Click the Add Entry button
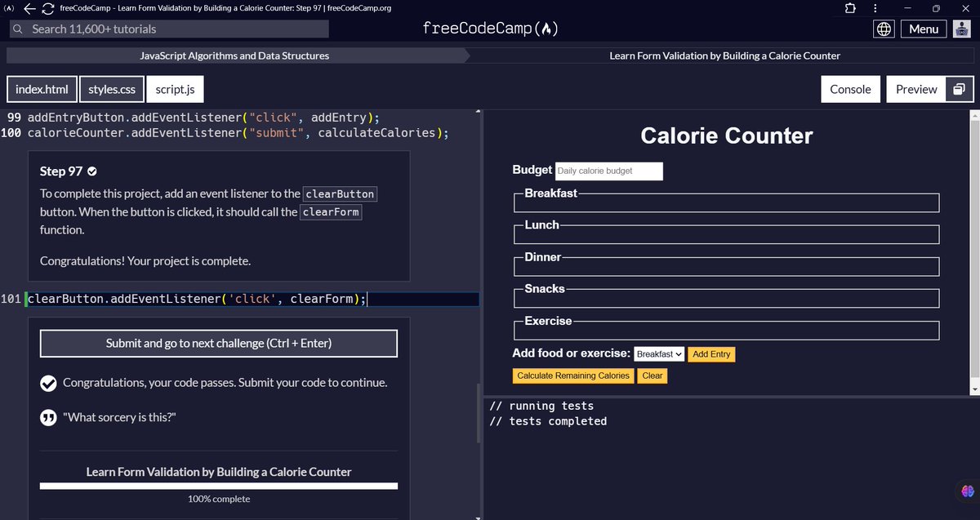This screenshot has height=520, width=980. coord(710,354)
